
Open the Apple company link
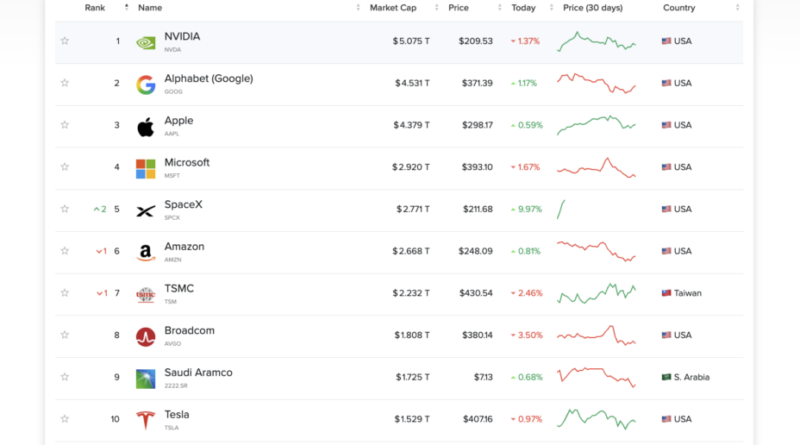pos(179,120)
